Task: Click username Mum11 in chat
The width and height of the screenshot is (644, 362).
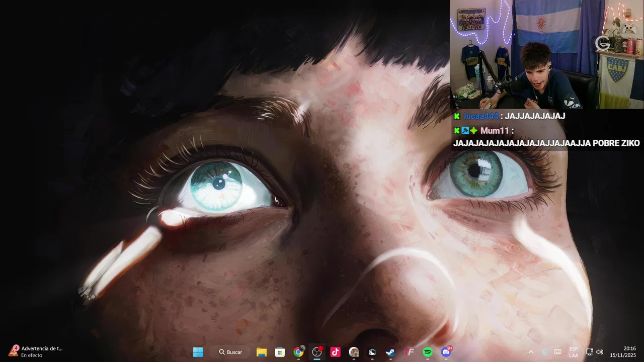Action: (x=495, y=131)
